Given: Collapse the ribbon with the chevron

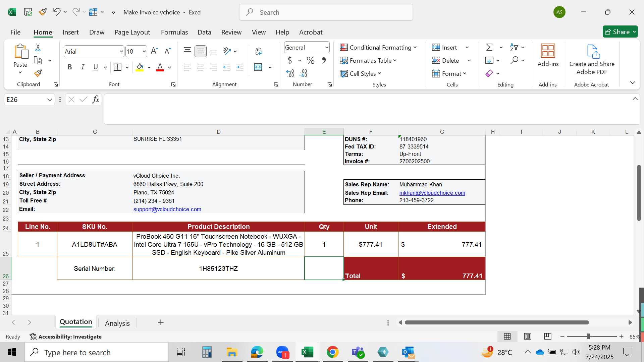Looking at the screenshot, I should [633, 83].
